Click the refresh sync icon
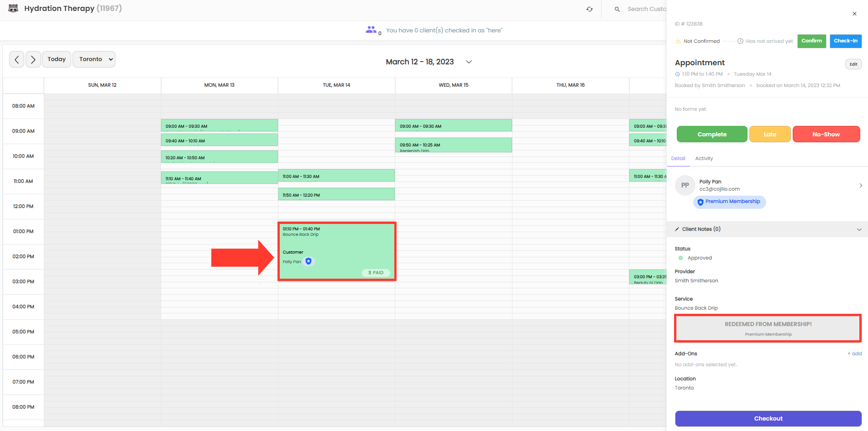Image resolution: width=868 pixels, height=431 pixels. (x=590, y=9)
